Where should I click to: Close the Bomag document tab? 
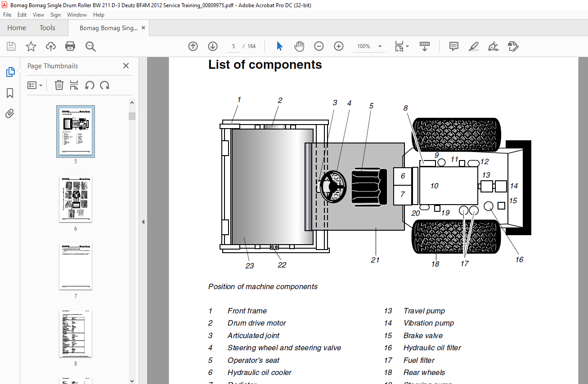point(143,28)
